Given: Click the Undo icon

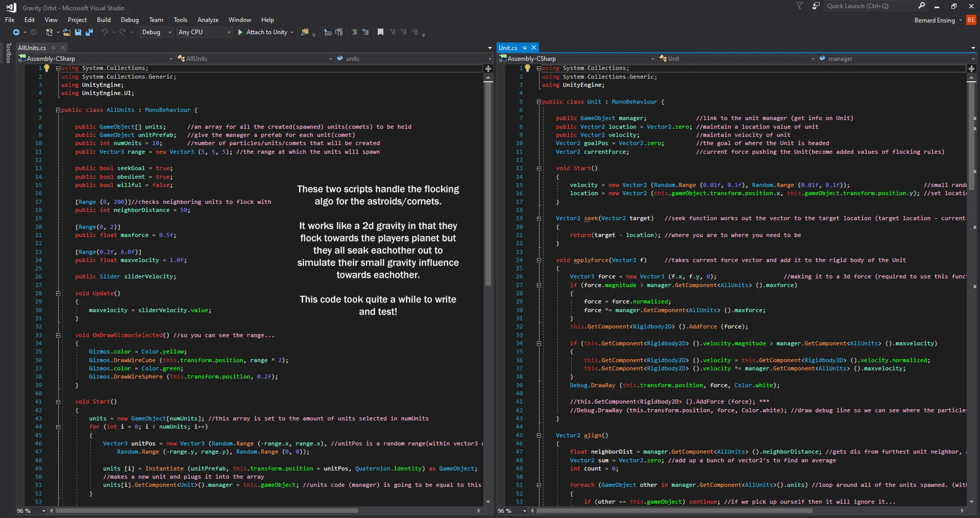Looking at the screenshot, I should point(104,32).
